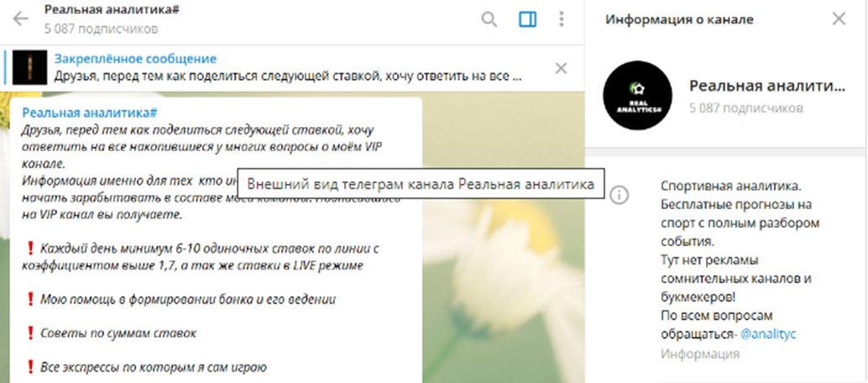
Task: Click 'Все экспрессы по которым я сам играю'
Action: pyautogui.click(x=154, y=367)
